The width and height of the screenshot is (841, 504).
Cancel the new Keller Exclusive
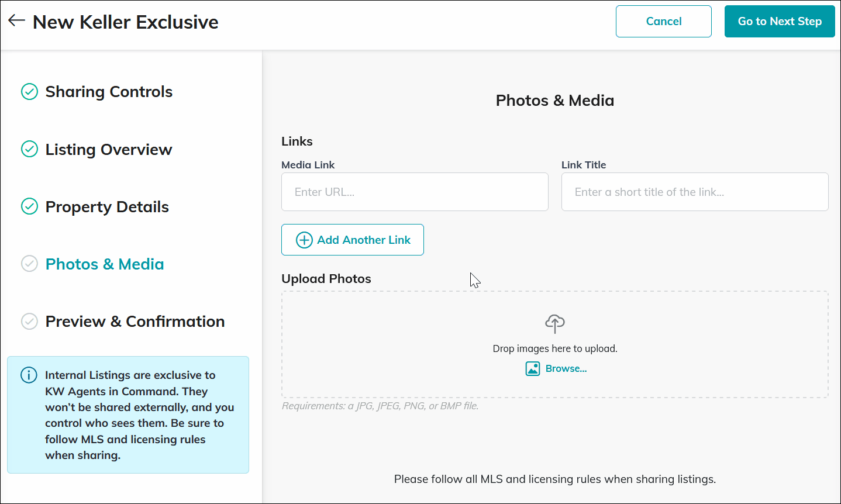click(x=664, y=21)
